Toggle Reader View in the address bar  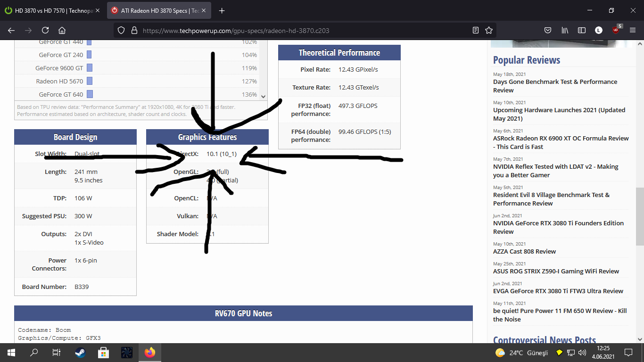tap(476, 30)
